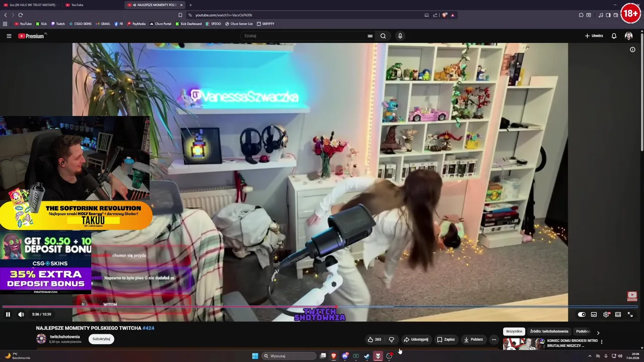Open the Kick bookmark
Image resolution: width=644 pixels, height=362 pixels.
pyautogui.click(x=41, y=24)
